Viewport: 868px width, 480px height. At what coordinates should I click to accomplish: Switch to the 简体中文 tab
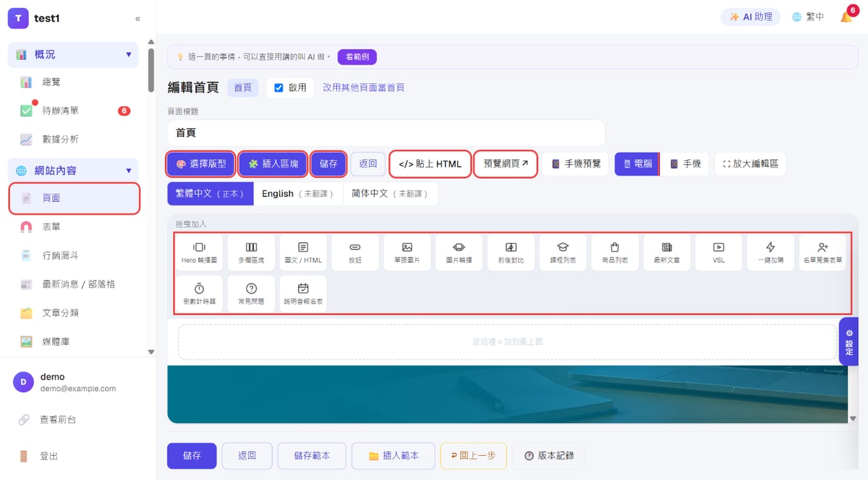390,194
